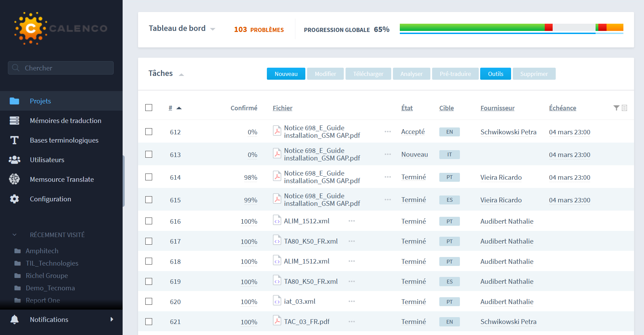Check the box for task 620
Viewport: 644px width, 335px height.
click(x=149, y=301)
